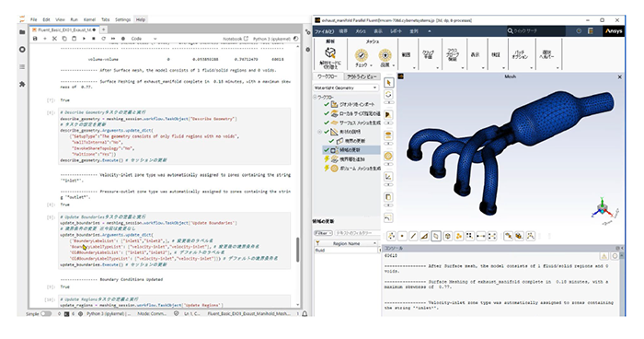
Task: Open the extension manager puzzle icon
Action: click(22, 84)
